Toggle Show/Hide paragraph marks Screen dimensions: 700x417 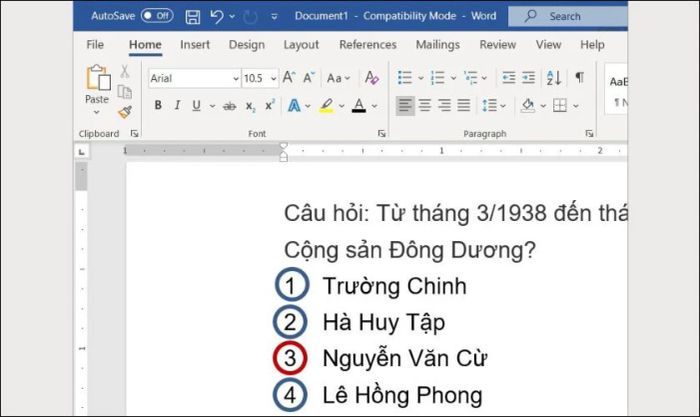[579, 78]
